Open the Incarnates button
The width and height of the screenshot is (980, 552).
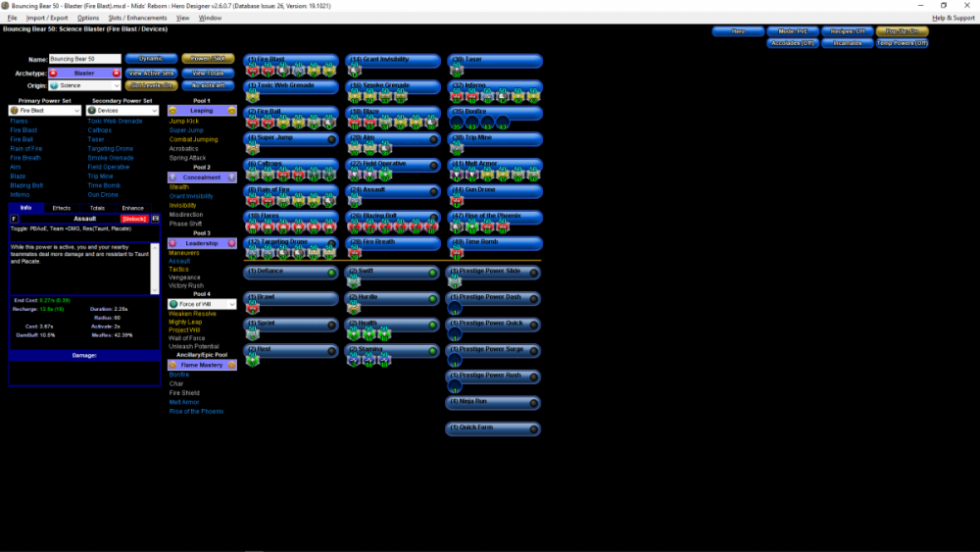847,43
